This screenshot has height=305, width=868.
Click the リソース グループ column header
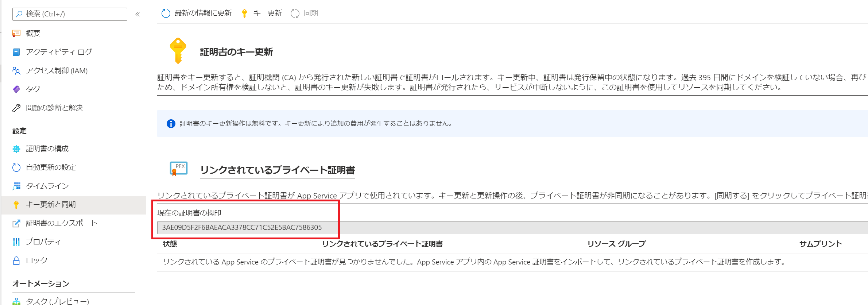(616, 244)
